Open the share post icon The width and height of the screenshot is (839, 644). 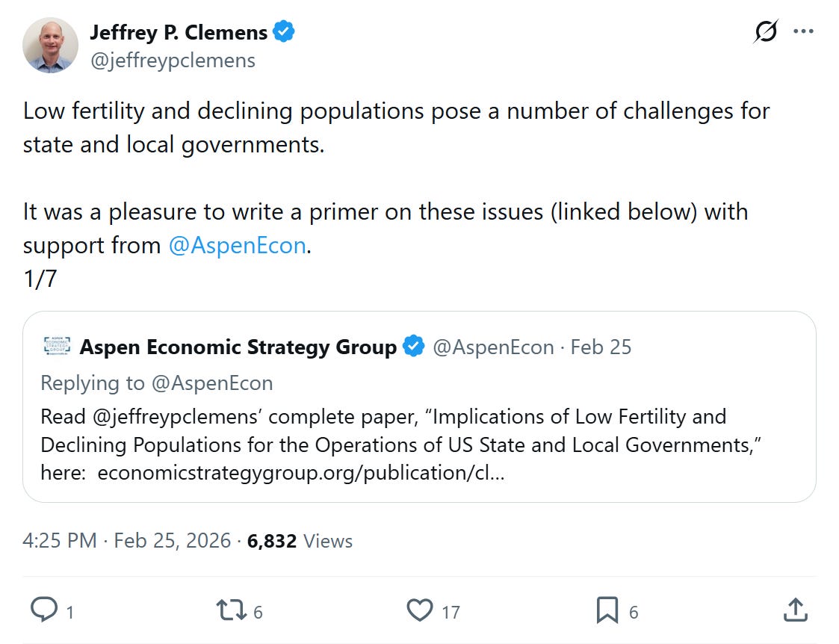[794, 610]
